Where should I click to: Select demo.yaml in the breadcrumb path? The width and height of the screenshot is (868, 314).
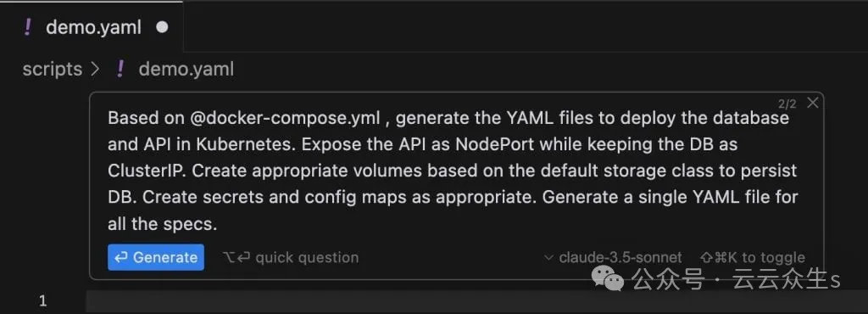186,70
